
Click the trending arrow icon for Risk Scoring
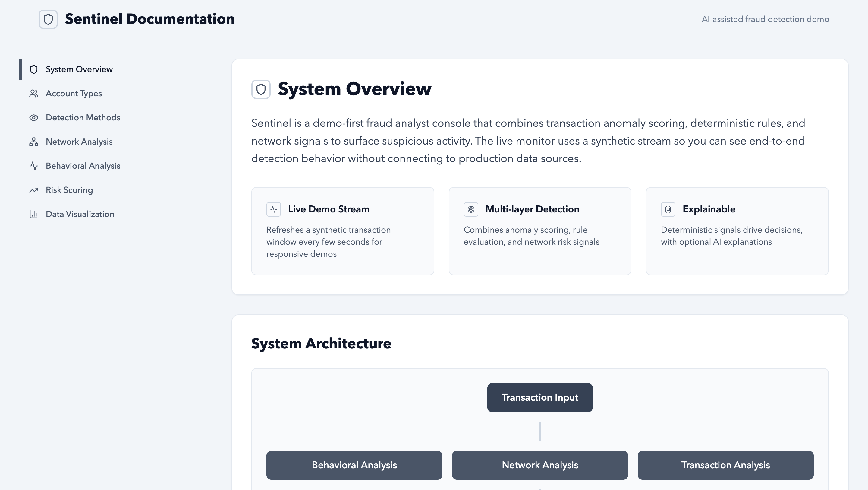pyautogui.click(x=34, y=190)
